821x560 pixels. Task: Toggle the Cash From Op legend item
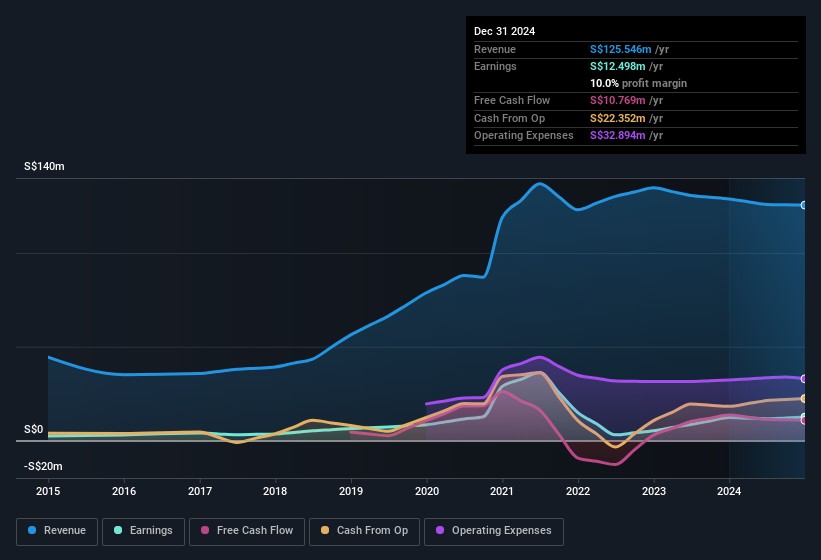[x=364, y=530]
